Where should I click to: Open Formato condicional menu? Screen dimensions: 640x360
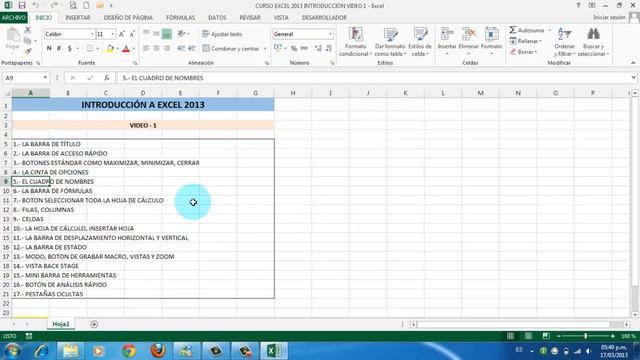pyautogui.click(x=355, y=42)
